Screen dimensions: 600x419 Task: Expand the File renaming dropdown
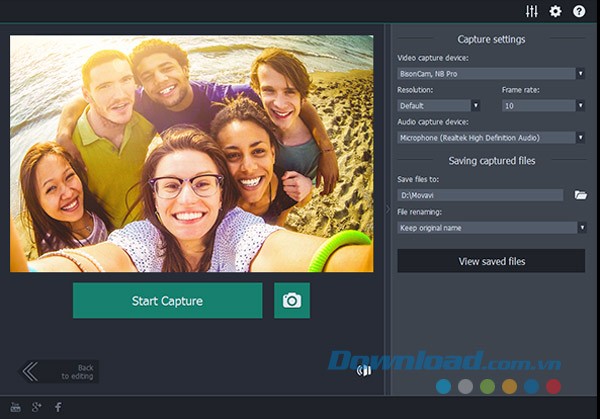click(490, 227)
